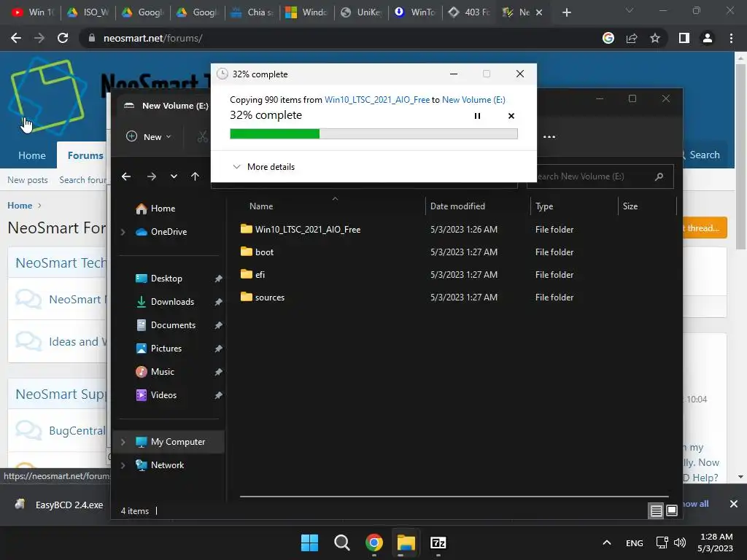Unpin Downloads using its pin icon
This screenshot has width=747, height=560.
coord(218,302)
